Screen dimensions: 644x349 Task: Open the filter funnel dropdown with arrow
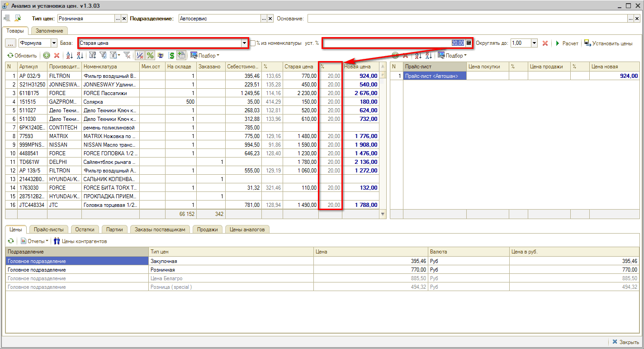115,56
